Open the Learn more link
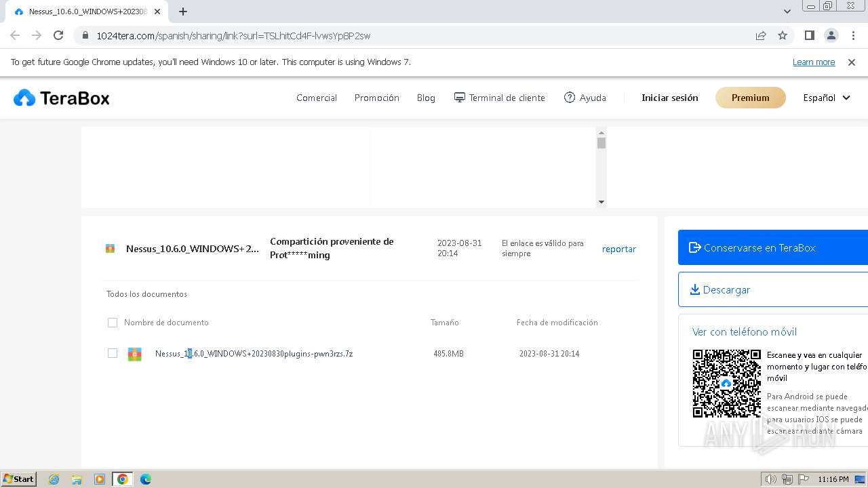The image size is (868, 488). 814,62
